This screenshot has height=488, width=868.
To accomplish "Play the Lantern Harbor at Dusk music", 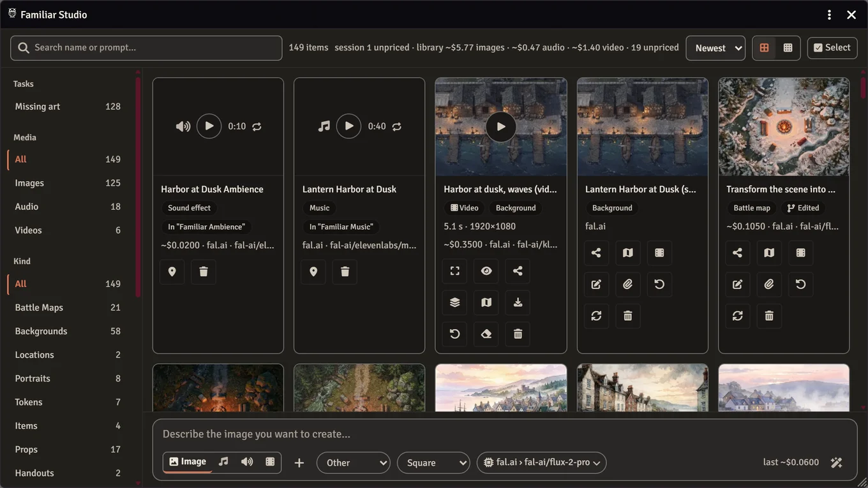I will click(348, 126).
